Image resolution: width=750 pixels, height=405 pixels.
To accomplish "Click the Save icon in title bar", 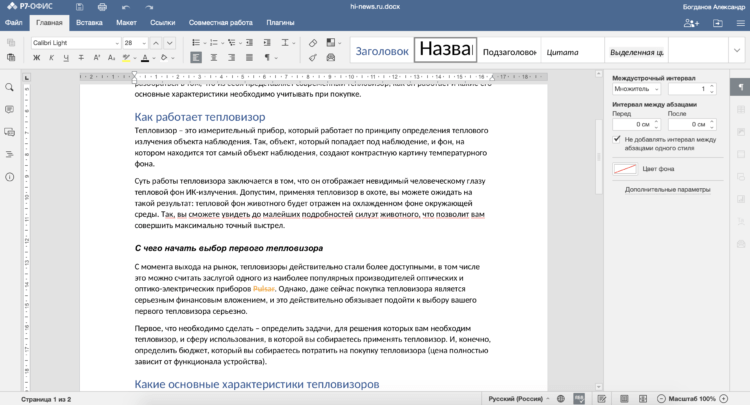I will pos(79,7).
